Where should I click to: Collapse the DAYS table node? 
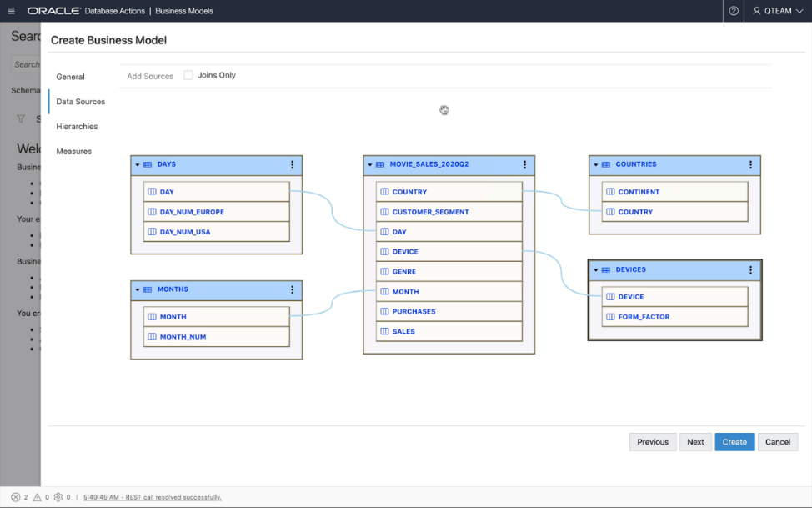(x=138, y=165)
